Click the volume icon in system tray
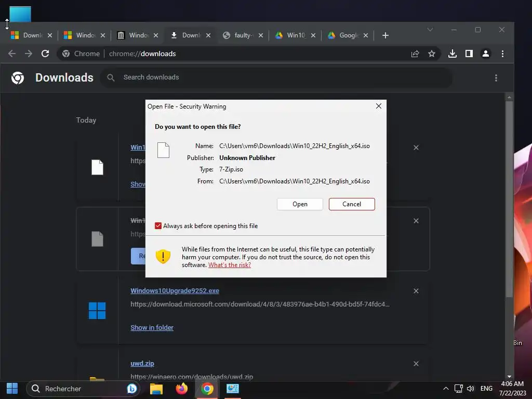 click(470, 389)
